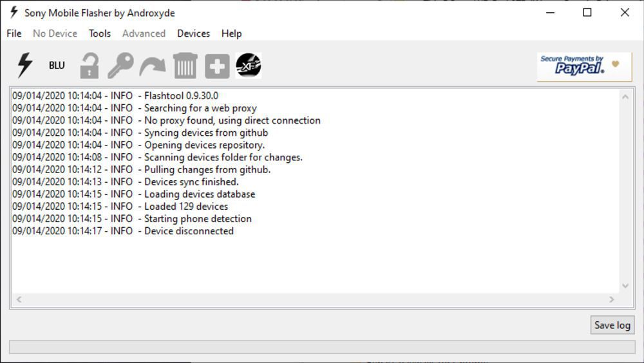
Task: Click the PayPal secure payments donate banner
Action: pos(584,66)
